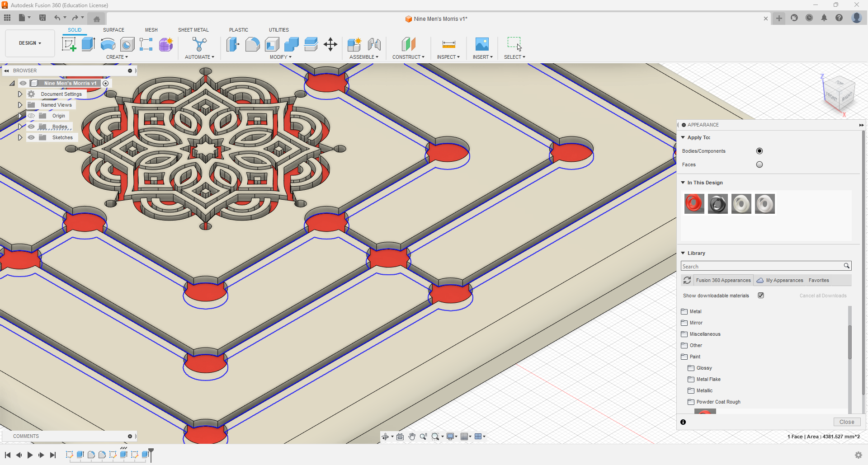Select the red appearance swatch under In This Design
This screenshot has width=868, height=465.
tap(694, 203)
